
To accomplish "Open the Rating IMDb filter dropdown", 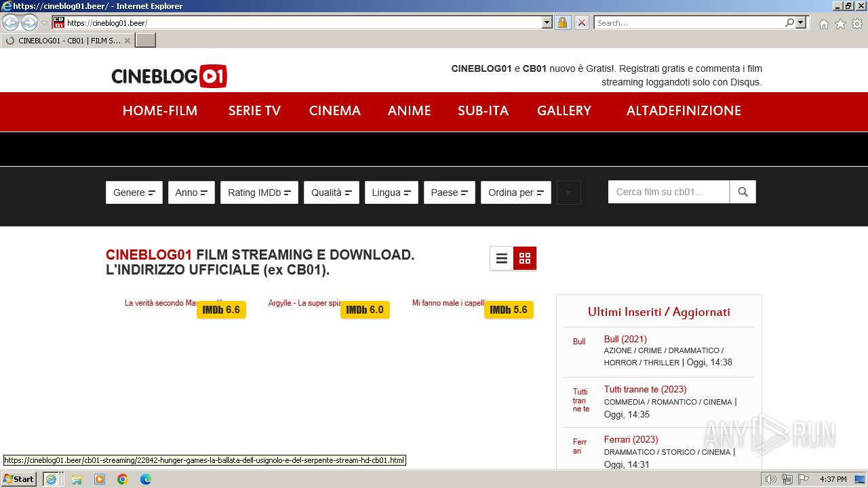I will tap(259, 192).
